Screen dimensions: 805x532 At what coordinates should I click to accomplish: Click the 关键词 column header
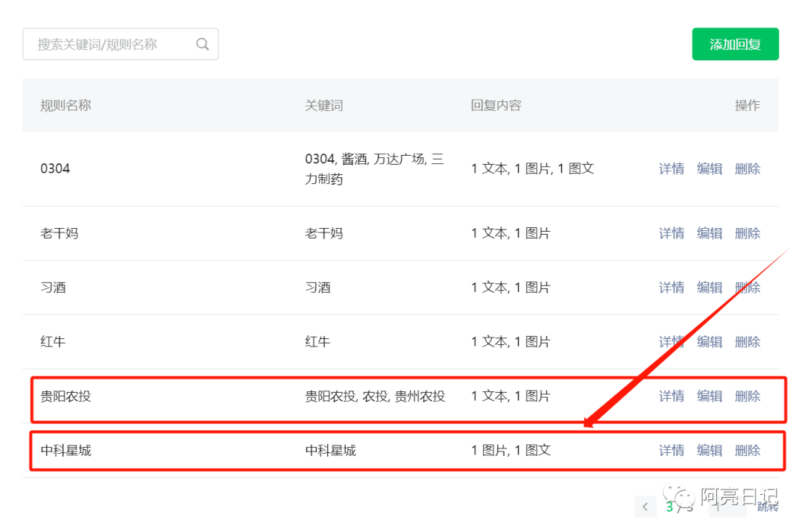click(324, 106)
